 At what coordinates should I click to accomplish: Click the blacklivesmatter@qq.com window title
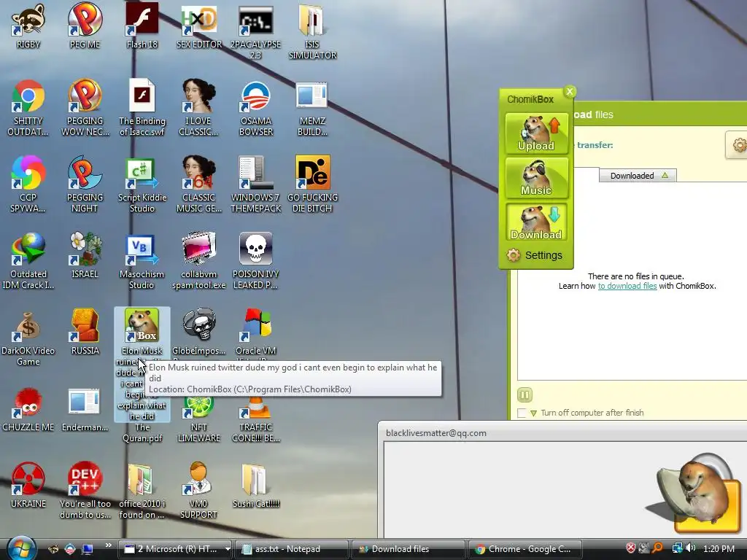point(436,433)
